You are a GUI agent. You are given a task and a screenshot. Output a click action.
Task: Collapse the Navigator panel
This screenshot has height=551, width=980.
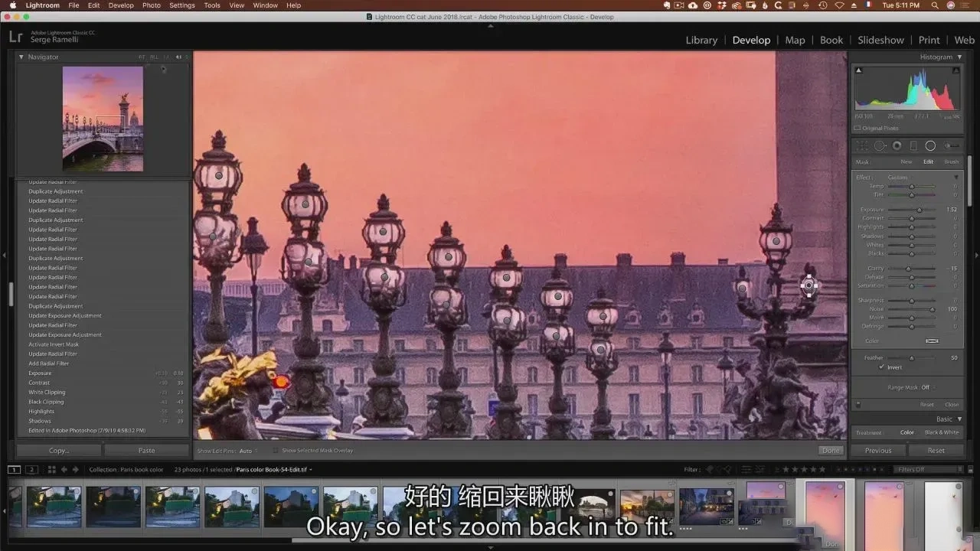coord(21,57)
